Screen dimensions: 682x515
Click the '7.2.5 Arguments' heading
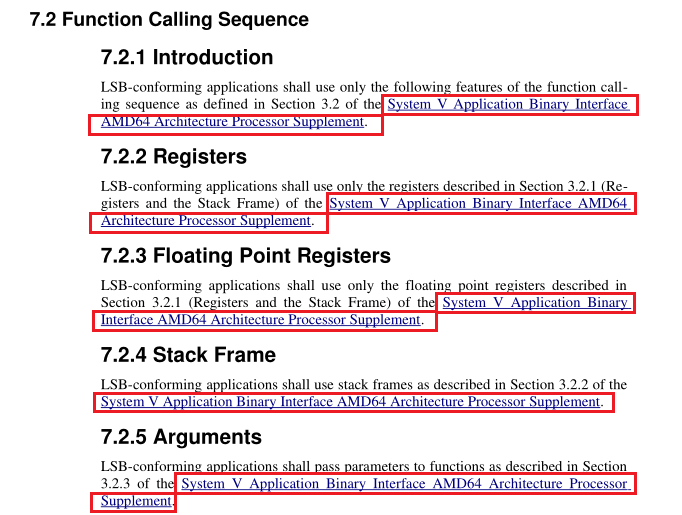pos(181,438)
